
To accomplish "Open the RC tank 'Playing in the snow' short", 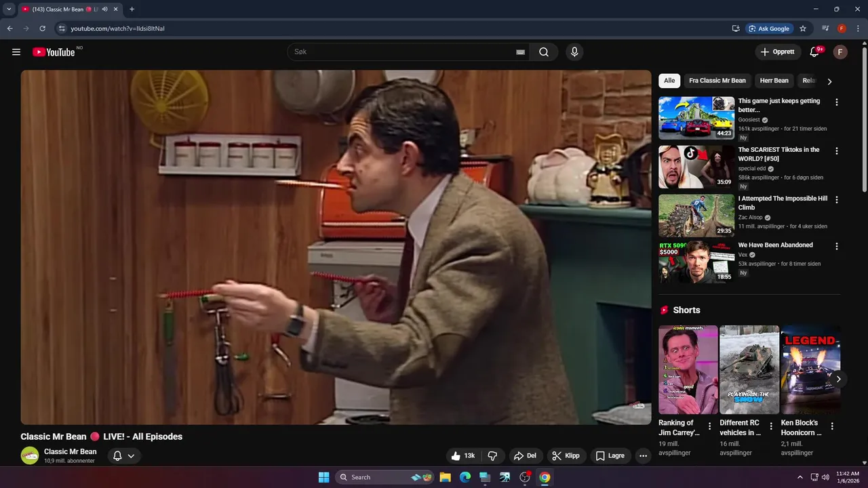I will click(749, 369).
